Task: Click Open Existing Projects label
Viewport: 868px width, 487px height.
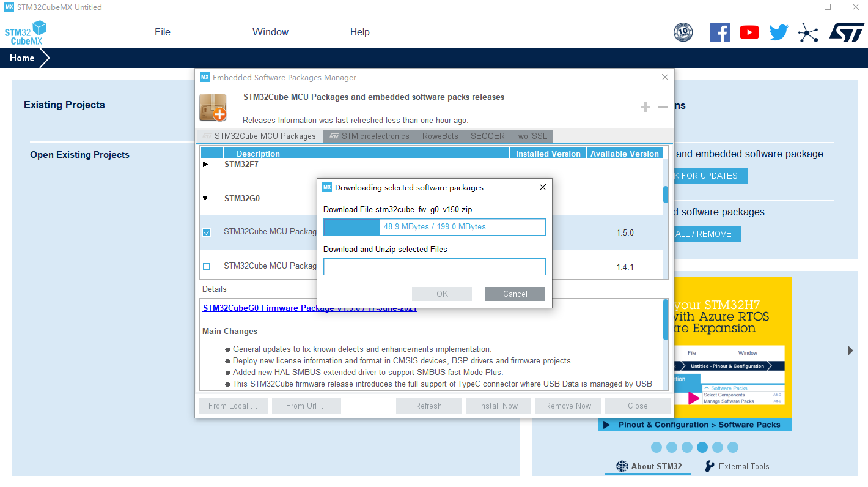Action: [79, 155]
